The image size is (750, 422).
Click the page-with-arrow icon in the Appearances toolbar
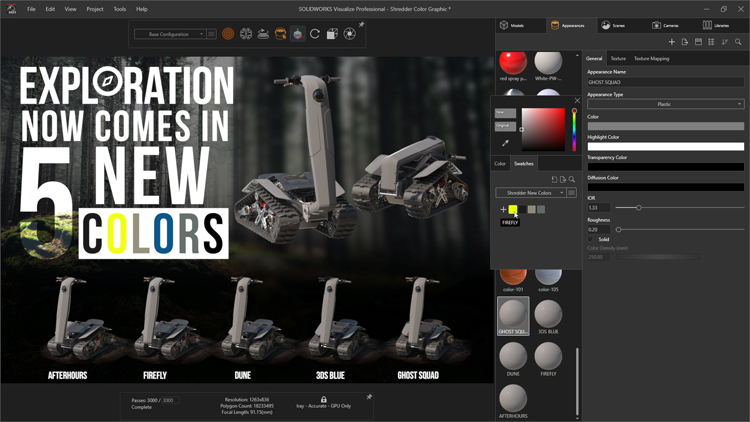[685, 42]
